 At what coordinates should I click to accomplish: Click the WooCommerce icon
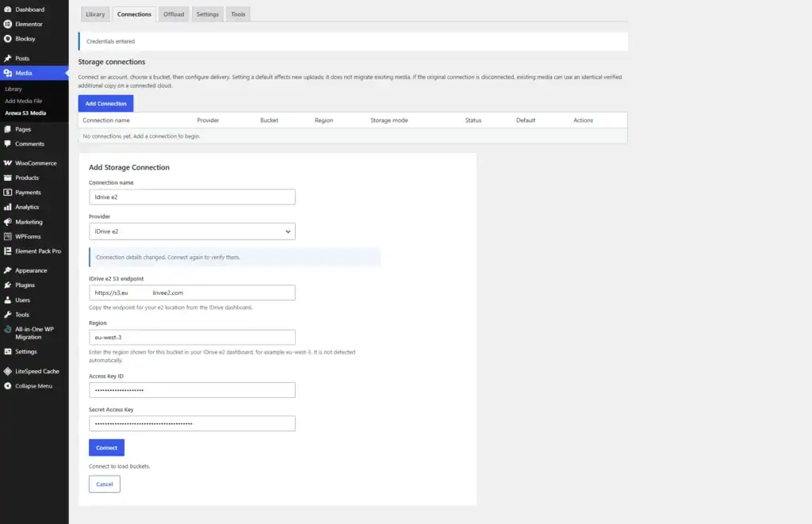[8, 163]
